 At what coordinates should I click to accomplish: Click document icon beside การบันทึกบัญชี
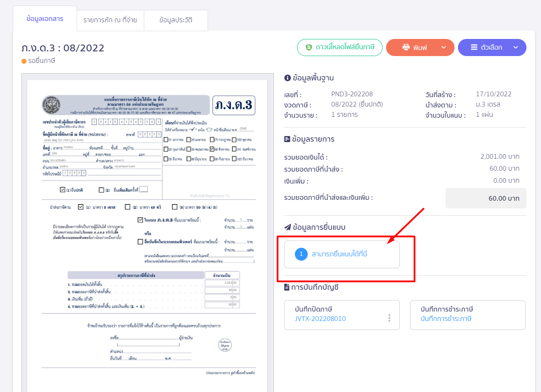[x=287, y=287]
